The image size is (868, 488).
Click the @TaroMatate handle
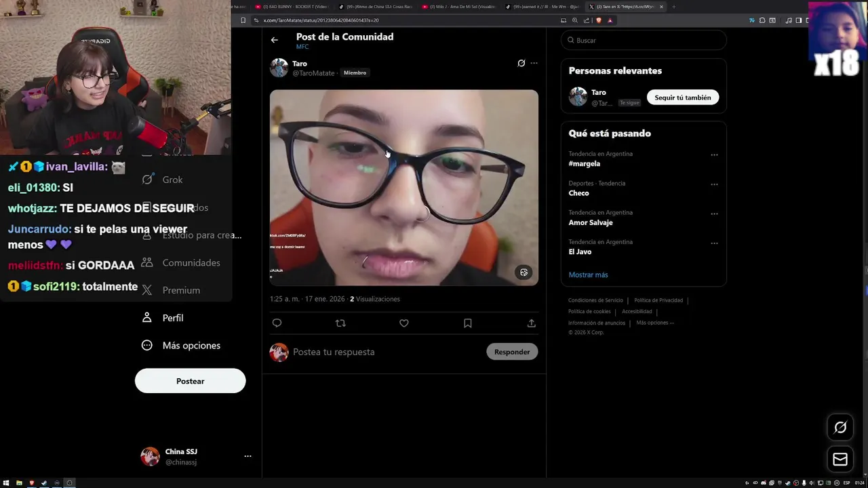coord(313,73)
